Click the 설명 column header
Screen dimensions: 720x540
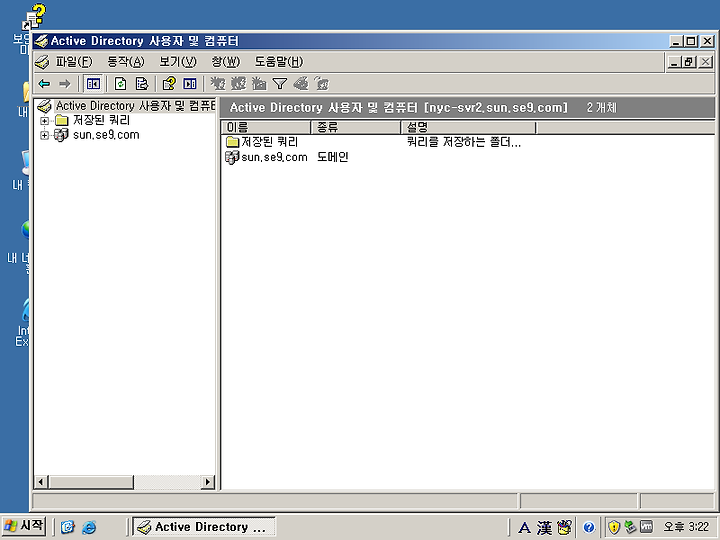pos(468,127)
